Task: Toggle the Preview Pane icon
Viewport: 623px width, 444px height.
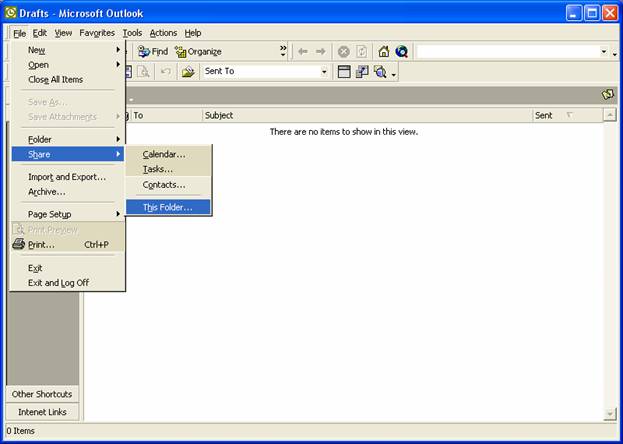Action: pyautogui.click(x=344, y=72)
